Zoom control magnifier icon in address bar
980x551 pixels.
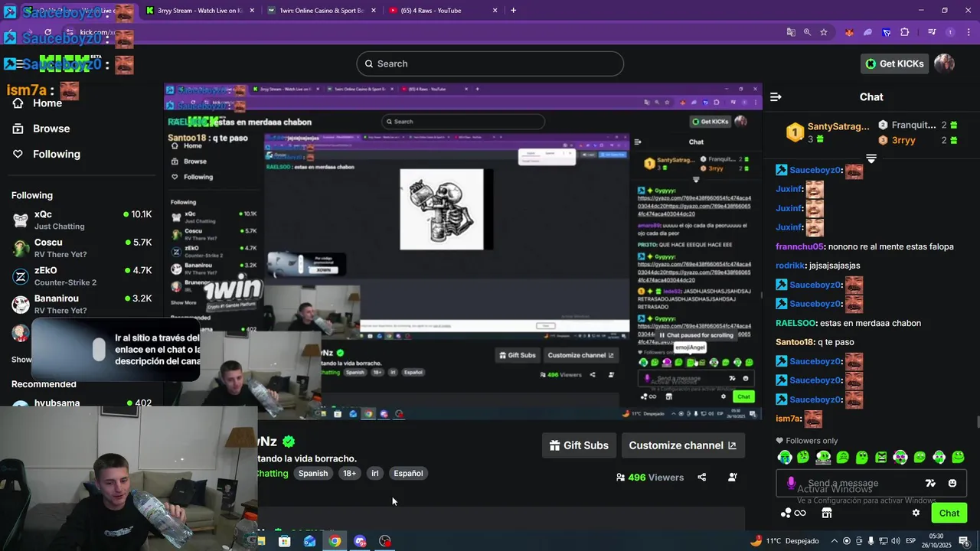coord(807,32)
